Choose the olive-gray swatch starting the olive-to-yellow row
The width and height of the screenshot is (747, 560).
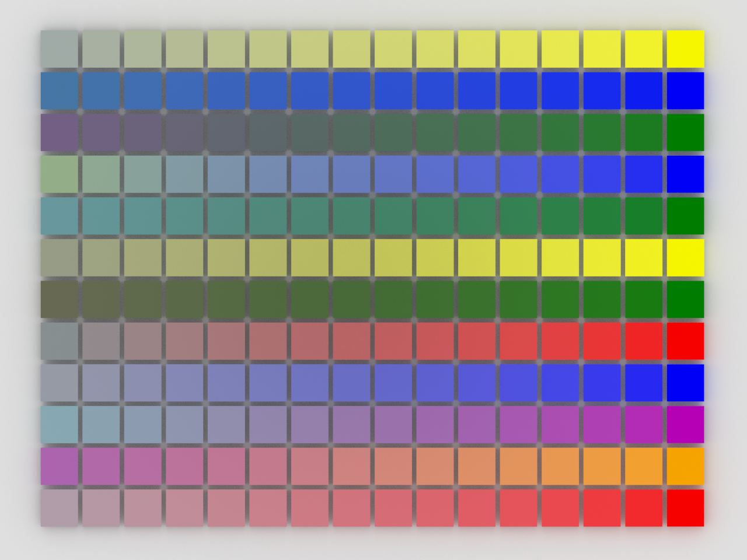click(x=59, y=257)
